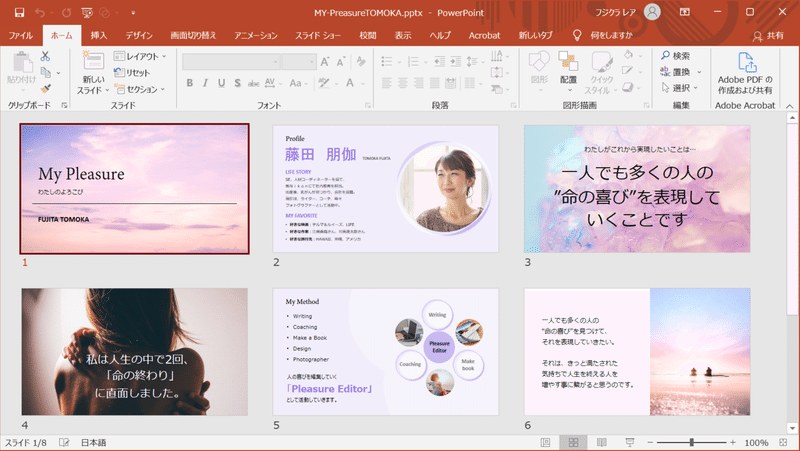Start slideshow from status bar icon

pyautogui.click(x=630, y=442)
